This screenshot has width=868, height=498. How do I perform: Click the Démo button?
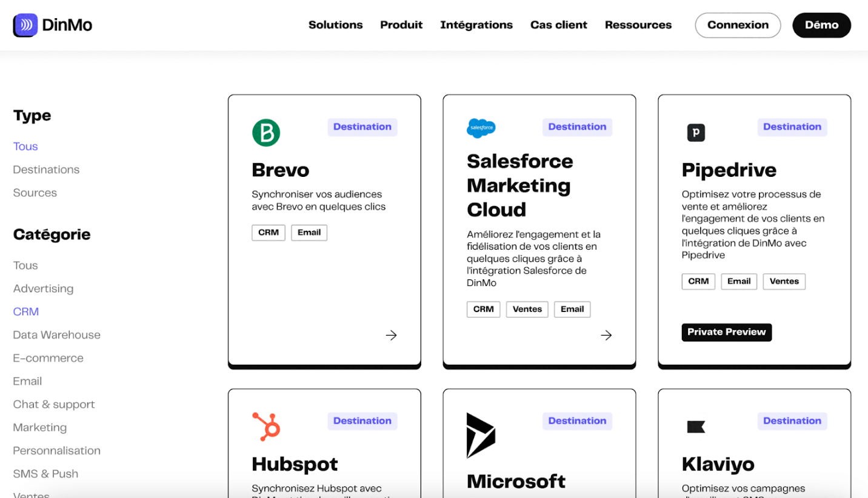pos(821,25)
